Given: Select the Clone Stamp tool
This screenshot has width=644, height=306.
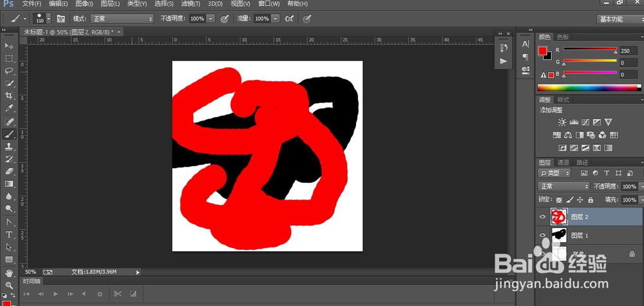Looking at the screenshot, I should pyautogui.click(x=9, y=146).
